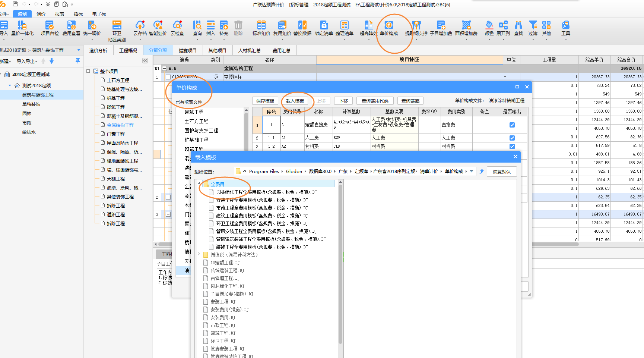Image resolution: width=644 pixels, height=358 pixels.
Task: Open the path dropdown in 载入模板 dialog
Action: click(x=472, y=171)
